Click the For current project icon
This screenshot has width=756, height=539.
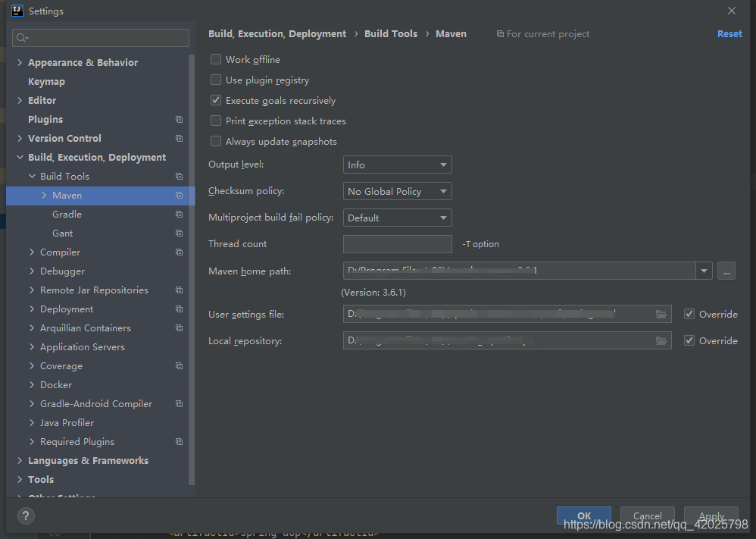[x=500, y=34]
